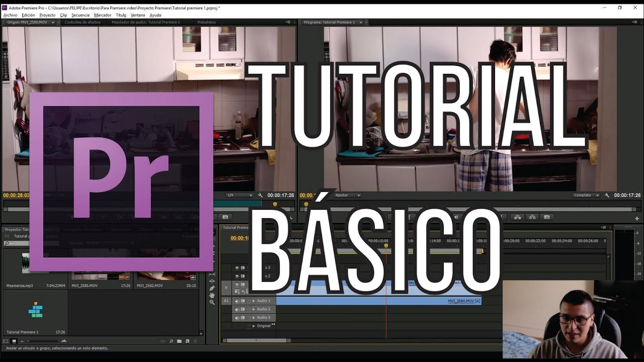The width and height of the screenshot is (644, 362).
Task: Open Program monitor panel flyout menu
Action: tap(635, 22)
